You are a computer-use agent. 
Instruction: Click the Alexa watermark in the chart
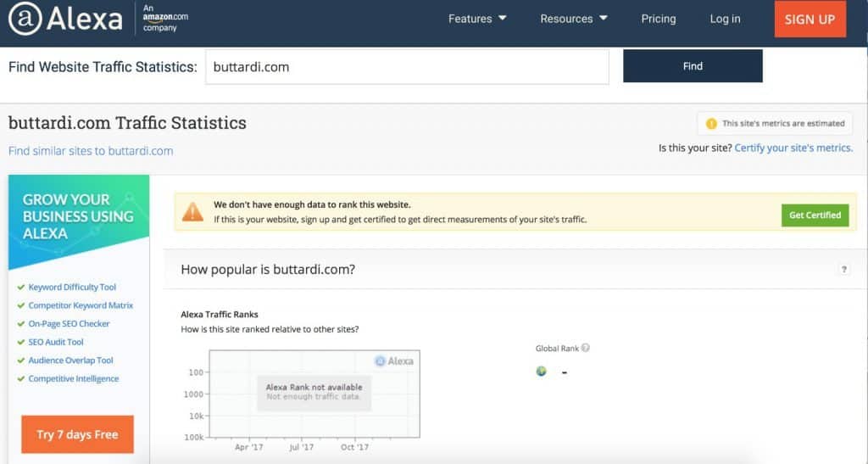click(394, 361)
